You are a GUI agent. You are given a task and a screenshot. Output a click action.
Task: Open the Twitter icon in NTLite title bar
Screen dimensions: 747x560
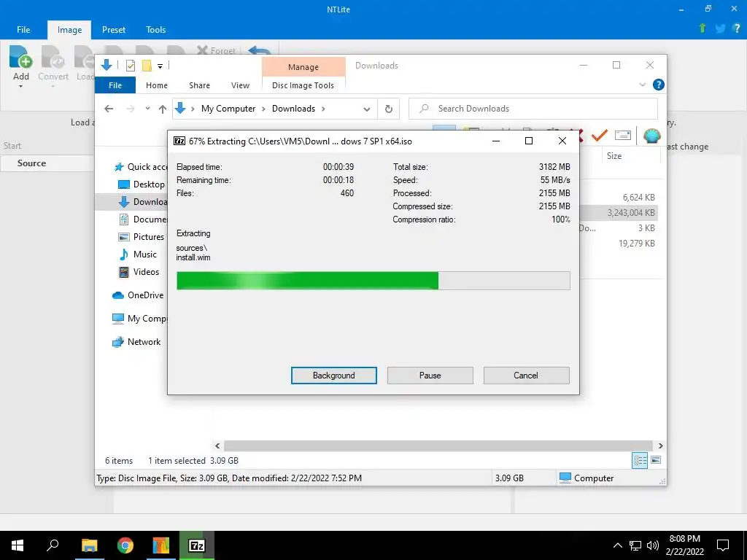pos(720,28)
